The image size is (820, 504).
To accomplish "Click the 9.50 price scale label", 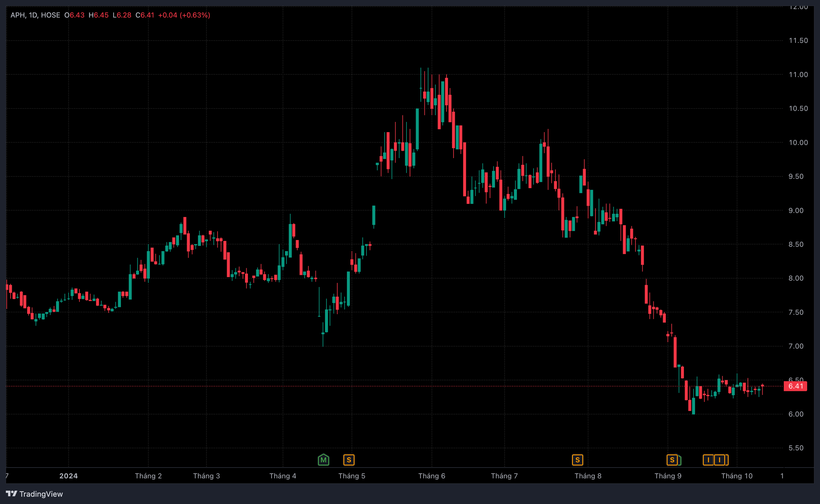I will 796,176.
